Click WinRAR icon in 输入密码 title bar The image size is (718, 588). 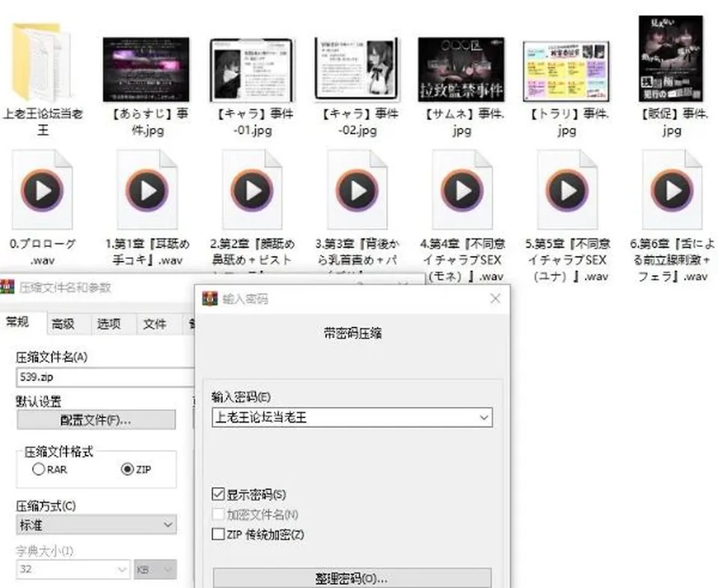(x=210, y=298)
